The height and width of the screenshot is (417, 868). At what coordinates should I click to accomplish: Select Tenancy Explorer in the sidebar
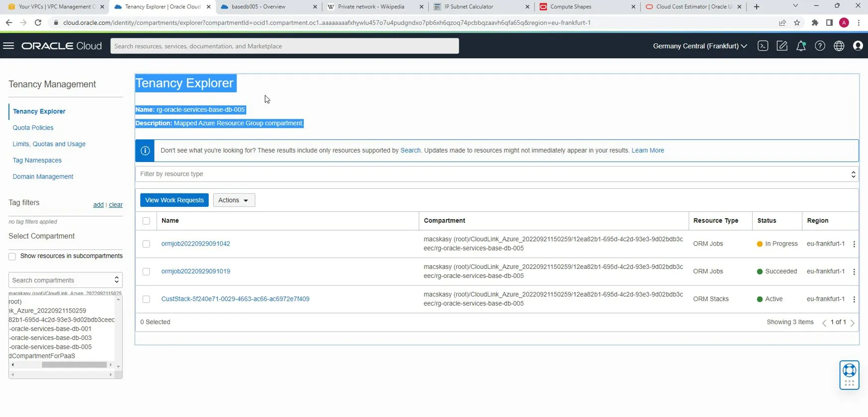[x=39, y=111]
